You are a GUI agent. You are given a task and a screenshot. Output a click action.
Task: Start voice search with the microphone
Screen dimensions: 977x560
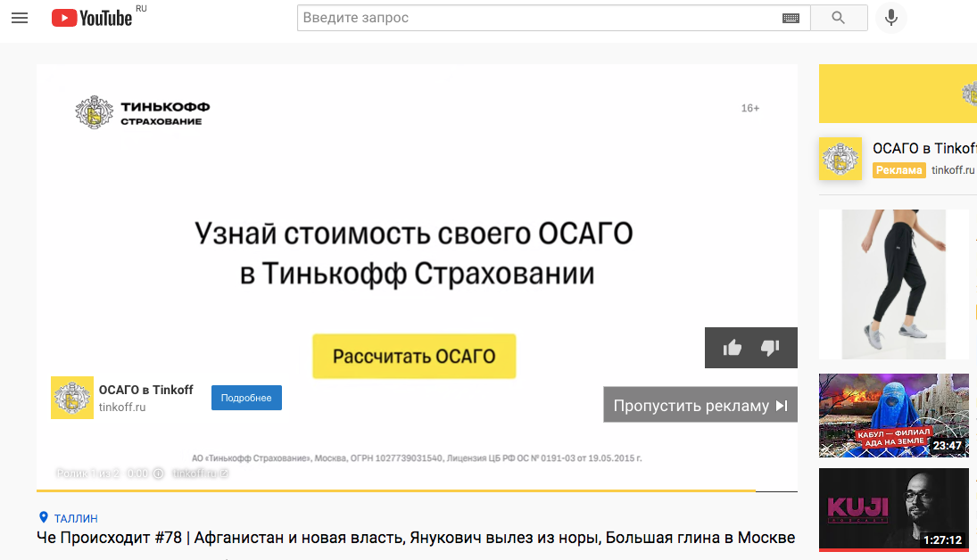[x=891, y=18]
